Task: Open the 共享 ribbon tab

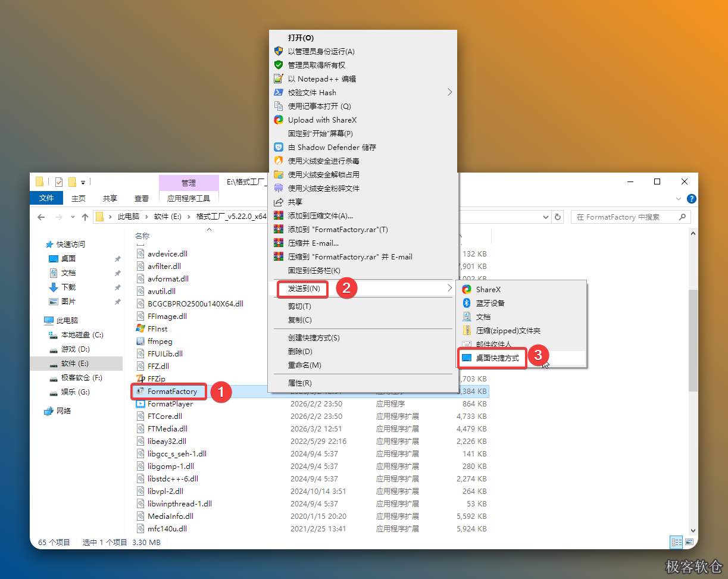Action: click(110, 199)
